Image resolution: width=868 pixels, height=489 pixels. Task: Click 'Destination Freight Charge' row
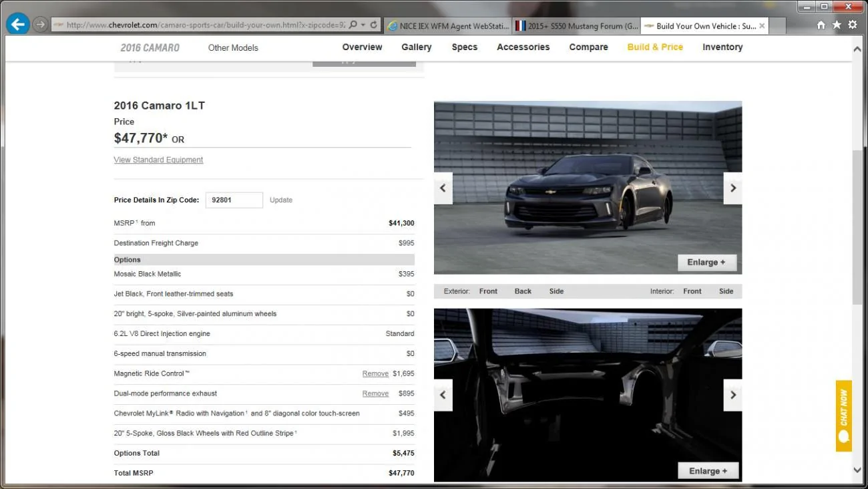[264, 243]
